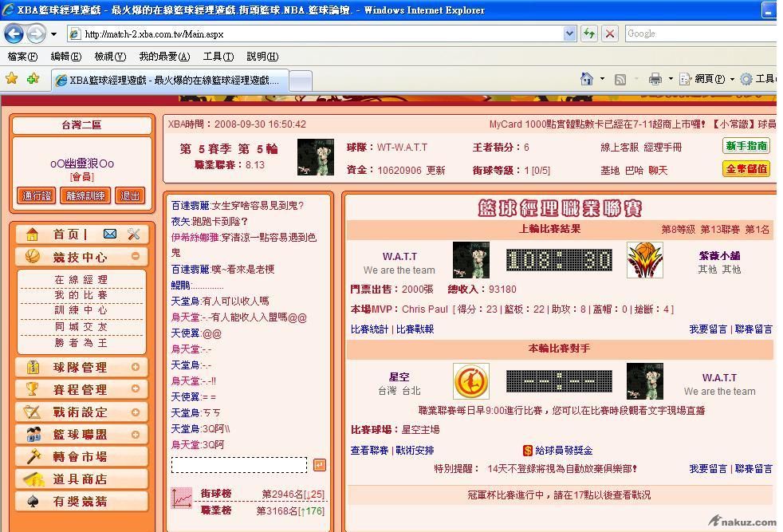
Task: Click the dollar prize icon by 給球員發獎金
Action: 528,451
